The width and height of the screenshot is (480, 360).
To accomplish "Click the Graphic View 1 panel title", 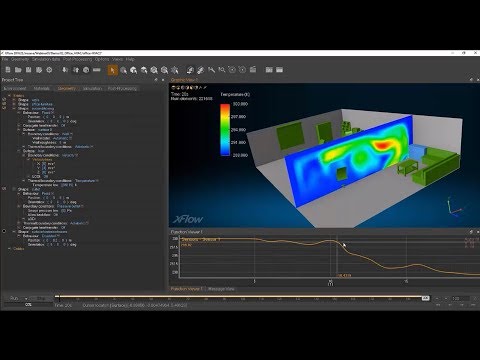I will coord(184,80).
